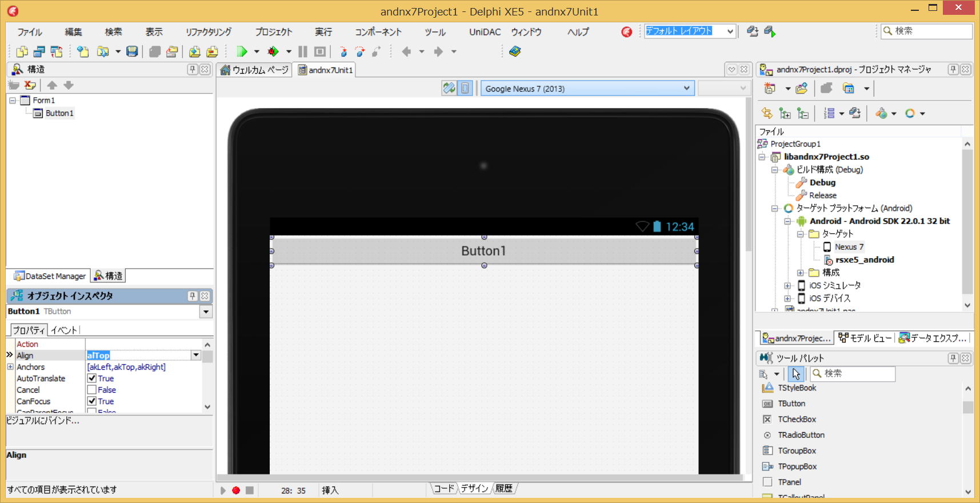Click the Save desktop layout icon
This screenshot has width=980, height=503.
coord(753,31)
